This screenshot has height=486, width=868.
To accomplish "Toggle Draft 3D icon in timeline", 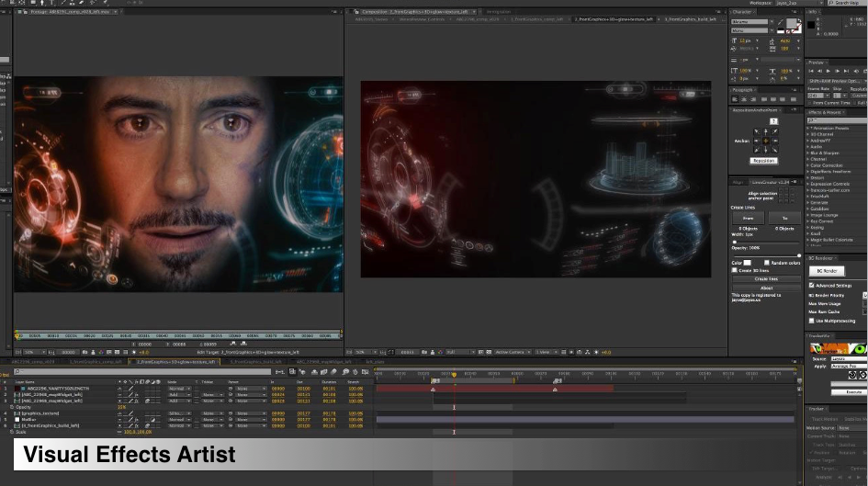I will click(303, 372).
